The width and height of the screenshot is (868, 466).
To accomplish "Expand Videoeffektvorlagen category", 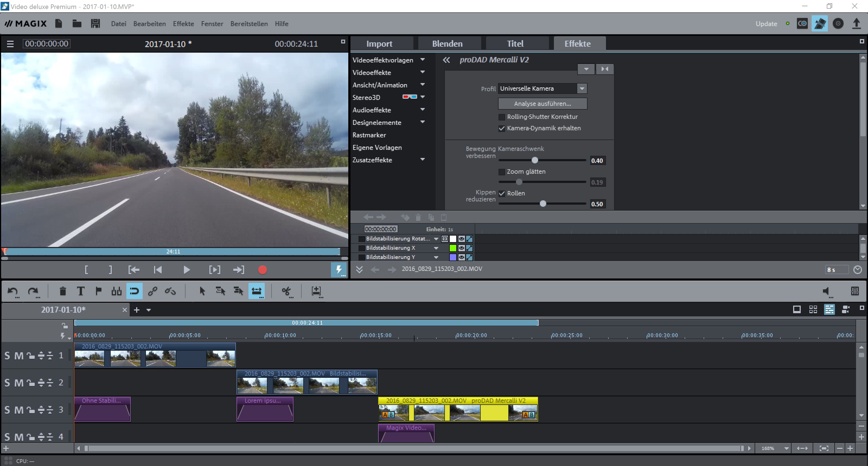I will tap(423, 60).
